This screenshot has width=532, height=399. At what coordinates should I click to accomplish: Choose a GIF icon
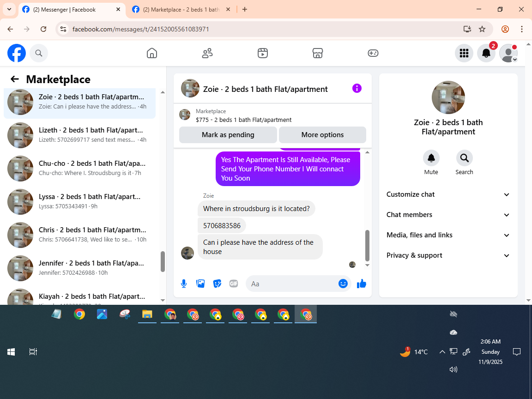(x=233, y=284)
